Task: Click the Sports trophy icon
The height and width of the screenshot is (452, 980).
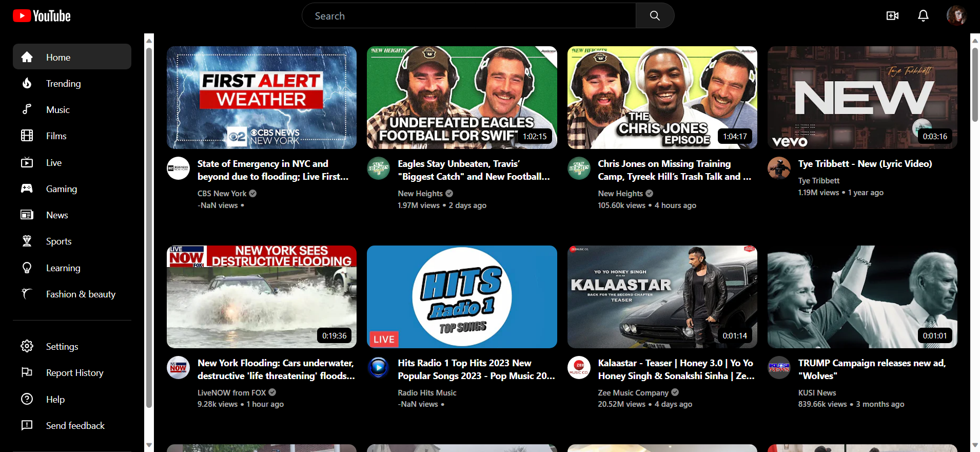Action: 27,241
